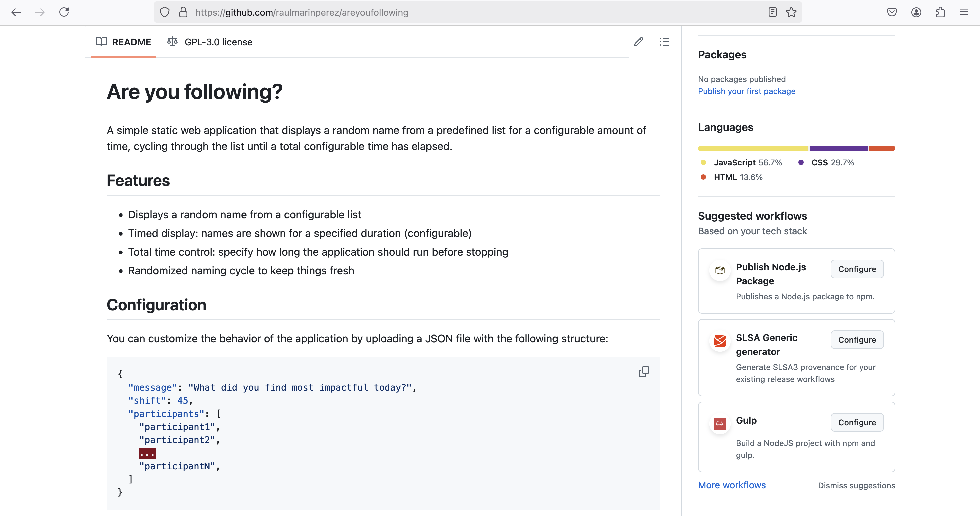Viewport: 980px width, 516px height.
Task: Open the Firefox account icon
Action: pos(916,12)
